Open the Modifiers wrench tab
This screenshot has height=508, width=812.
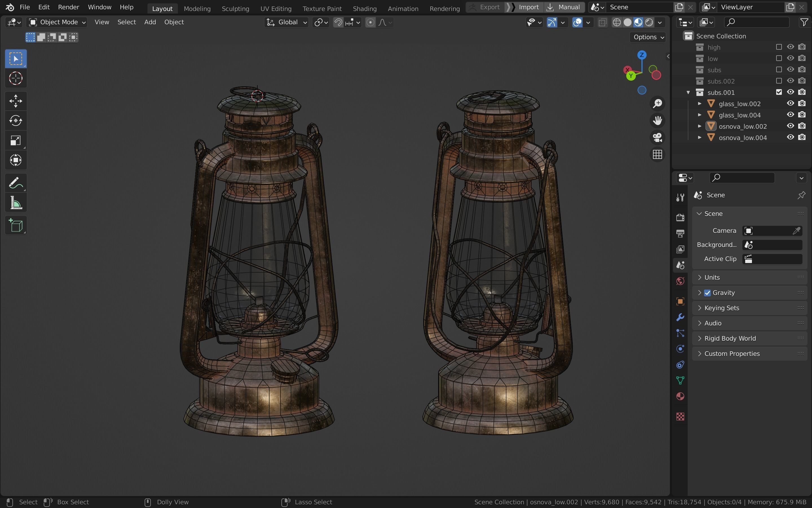click(680, 317)
